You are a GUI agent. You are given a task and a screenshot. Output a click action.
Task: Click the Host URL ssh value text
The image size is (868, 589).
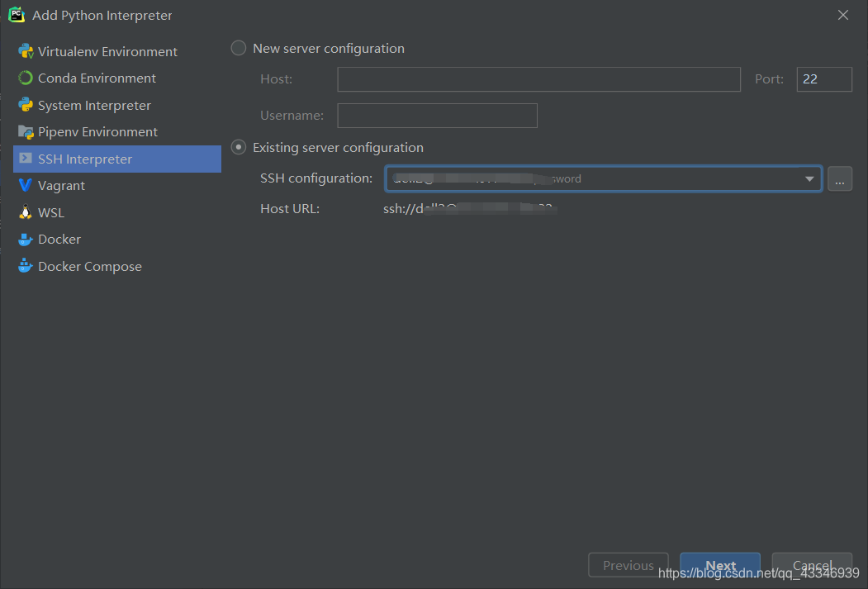pos(470,209)
